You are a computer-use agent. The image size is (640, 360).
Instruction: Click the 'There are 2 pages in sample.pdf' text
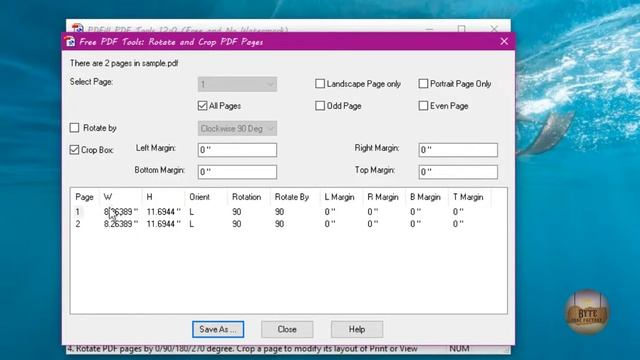coord(124,63)
